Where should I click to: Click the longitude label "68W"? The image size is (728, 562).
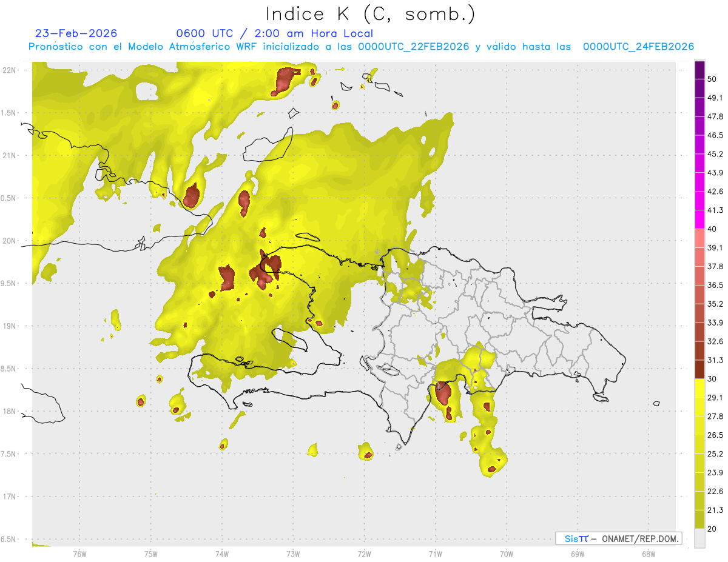tap(648, 554)
